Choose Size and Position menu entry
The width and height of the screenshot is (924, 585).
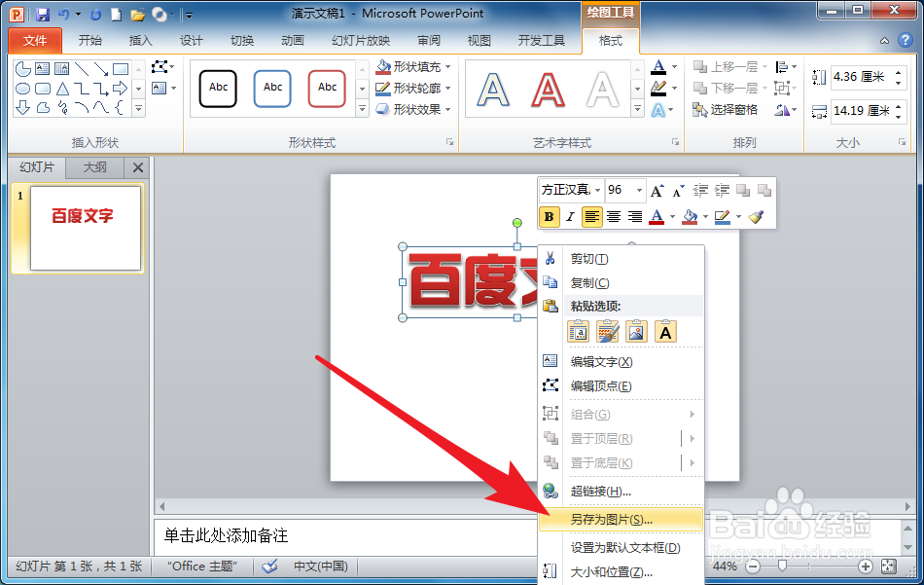pyautogui.click(x=622, y=572)
